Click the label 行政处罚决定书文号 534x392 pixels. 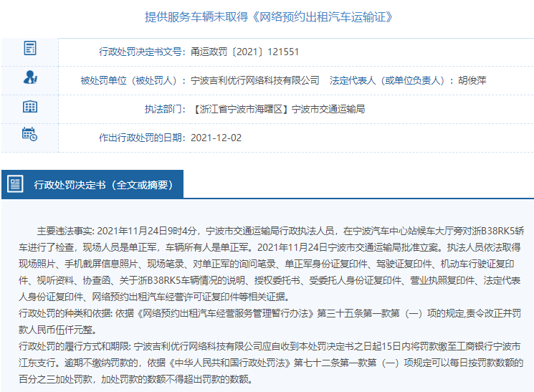click(x=142, y=52)
